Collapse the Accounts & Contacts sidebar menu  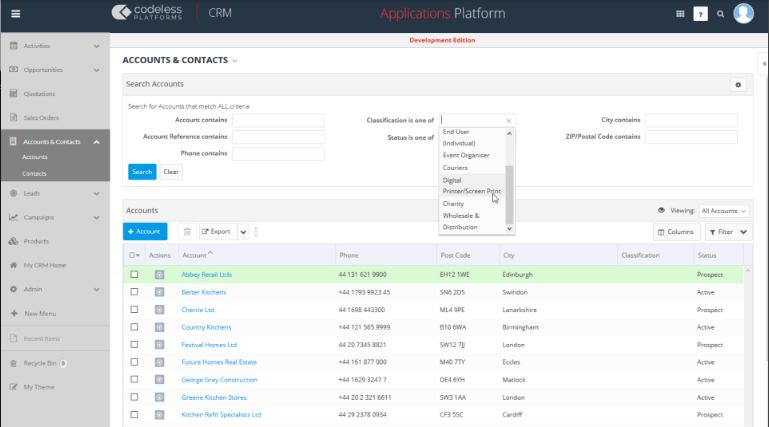[96, 142]
